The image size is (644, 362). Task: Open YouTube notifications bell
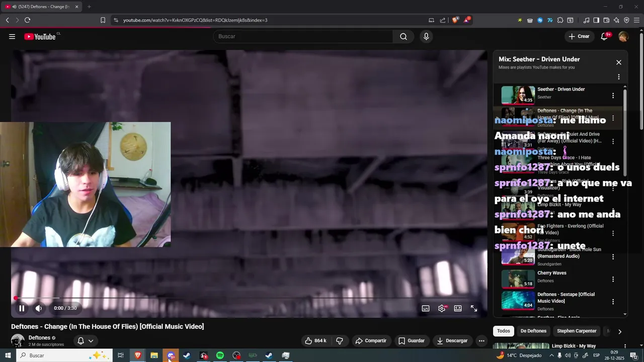point(604,36)
